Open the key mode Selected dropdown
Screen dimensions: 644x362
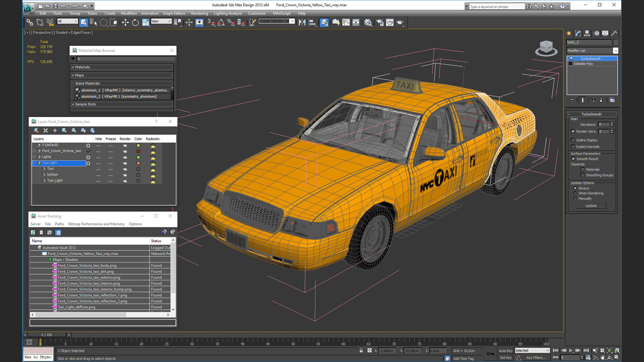point(532,351)
